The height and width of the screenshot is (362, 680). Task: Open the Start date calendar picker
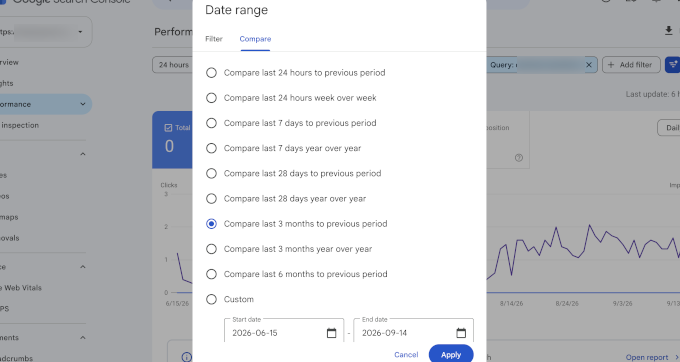331,333
